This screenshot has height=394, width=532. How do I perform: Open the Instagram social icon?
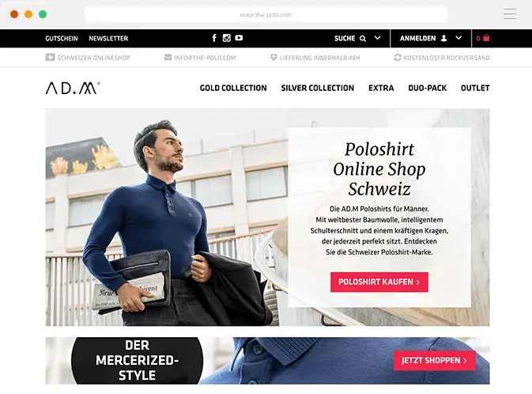pos(226,38)
